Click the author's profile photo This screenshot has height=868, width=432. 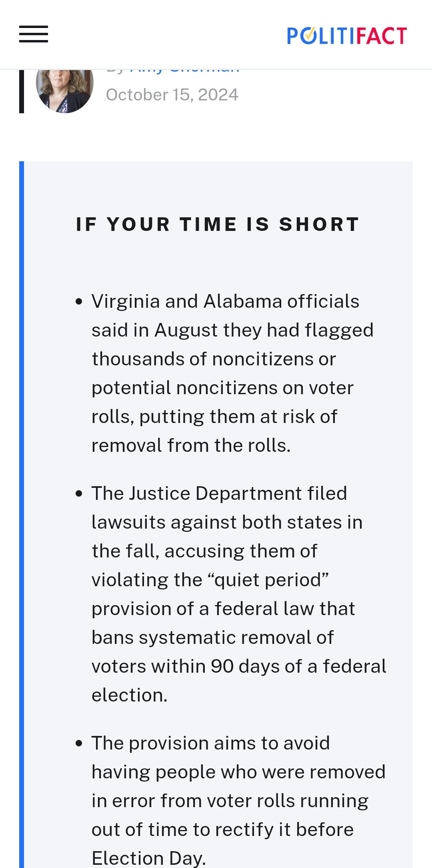(65, 90)
